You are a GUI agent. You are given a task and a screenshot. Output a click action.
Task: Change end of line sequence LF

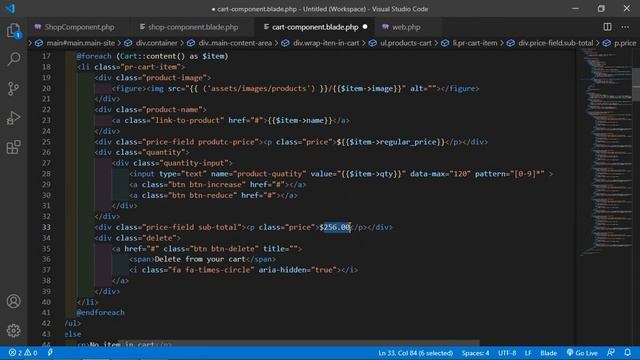(x=528, y=353)
